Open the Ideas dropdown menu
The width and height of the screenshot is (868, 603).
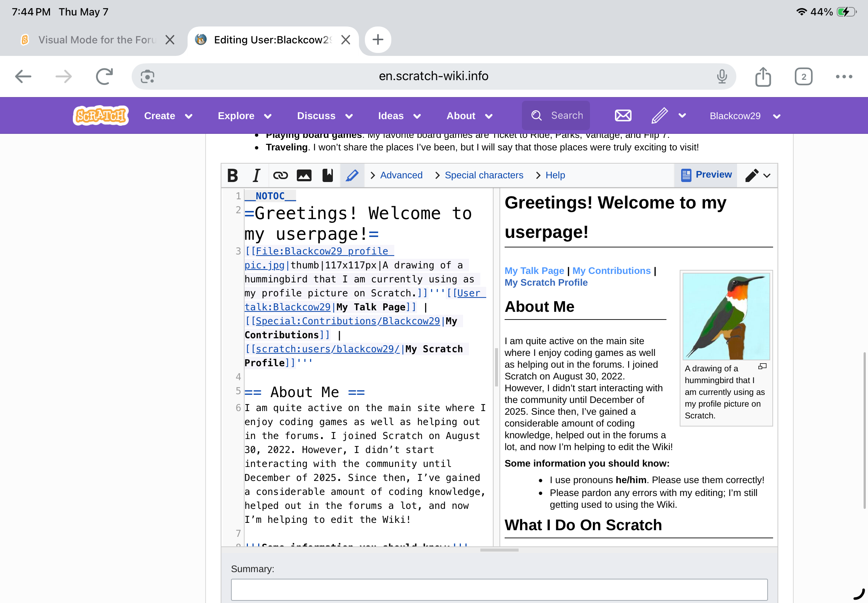[399, 116]
